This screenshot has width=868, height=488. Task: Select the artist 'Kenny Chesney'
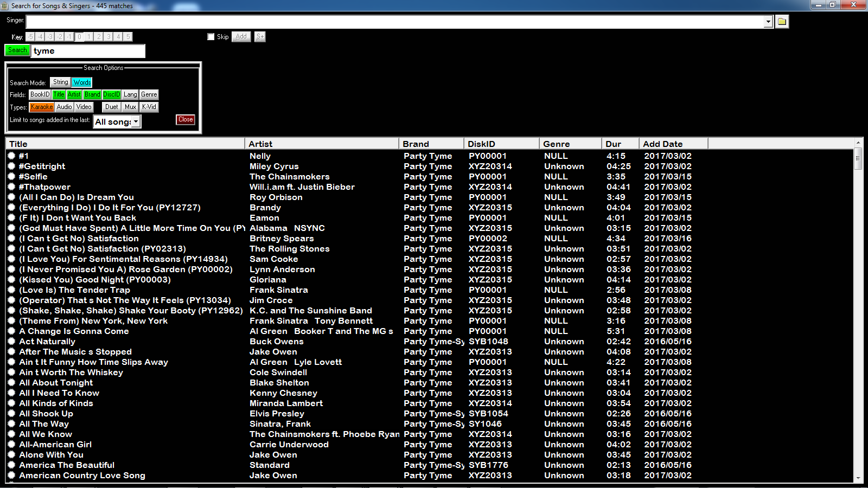(x=283, y=393)
